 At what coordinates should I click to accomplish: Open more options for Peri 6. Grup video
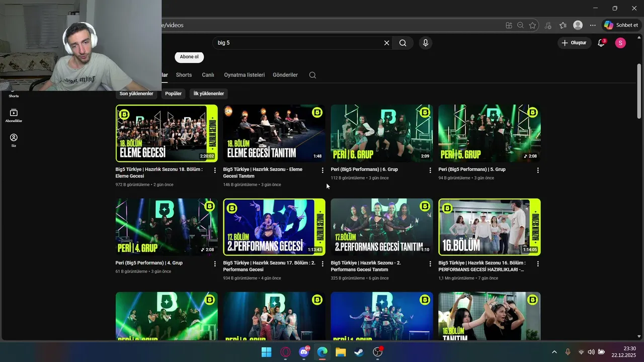430,170
